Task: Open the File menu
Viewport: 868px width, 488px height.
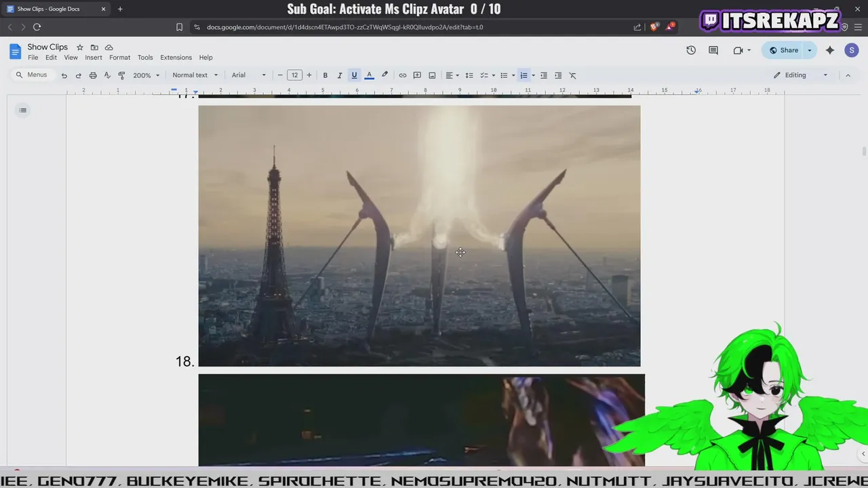Action: point(33,58)
